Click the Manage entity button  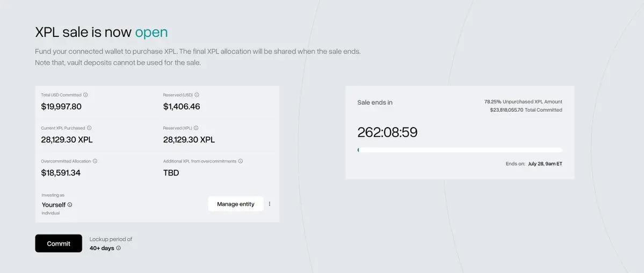click(x=236, y=204)
